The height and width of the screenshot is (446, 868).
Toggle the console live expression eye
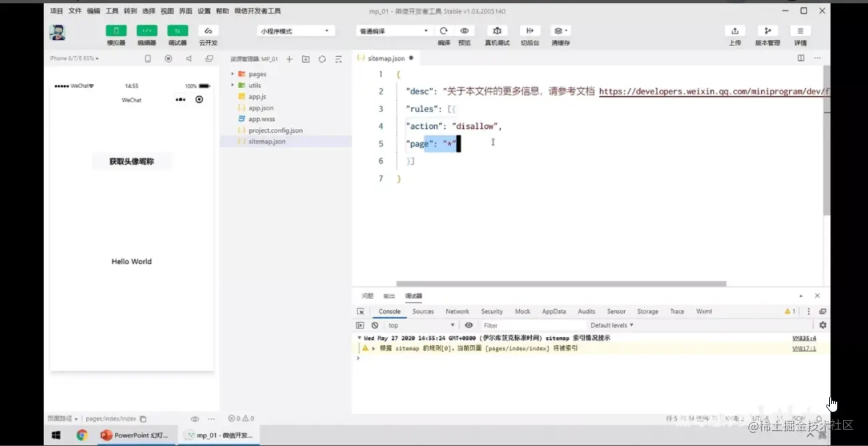(x=469, y=325)
